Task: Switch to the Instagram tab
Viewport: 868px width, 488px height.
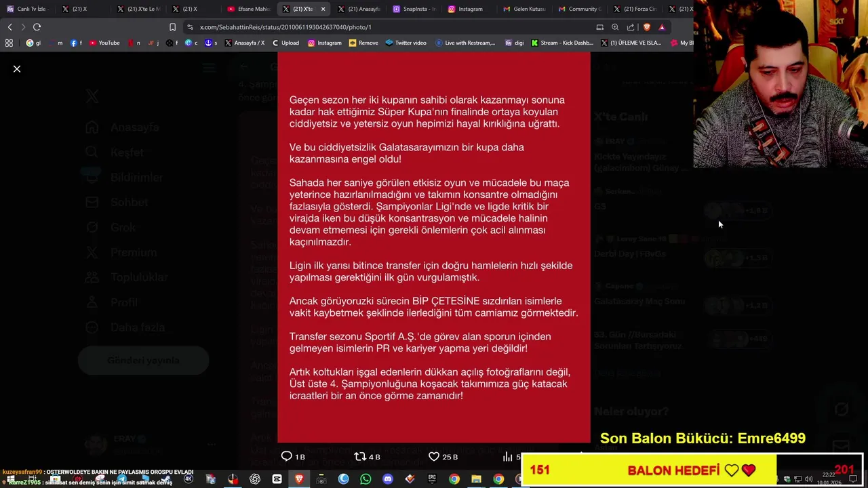Action: [x=470, y=9]
